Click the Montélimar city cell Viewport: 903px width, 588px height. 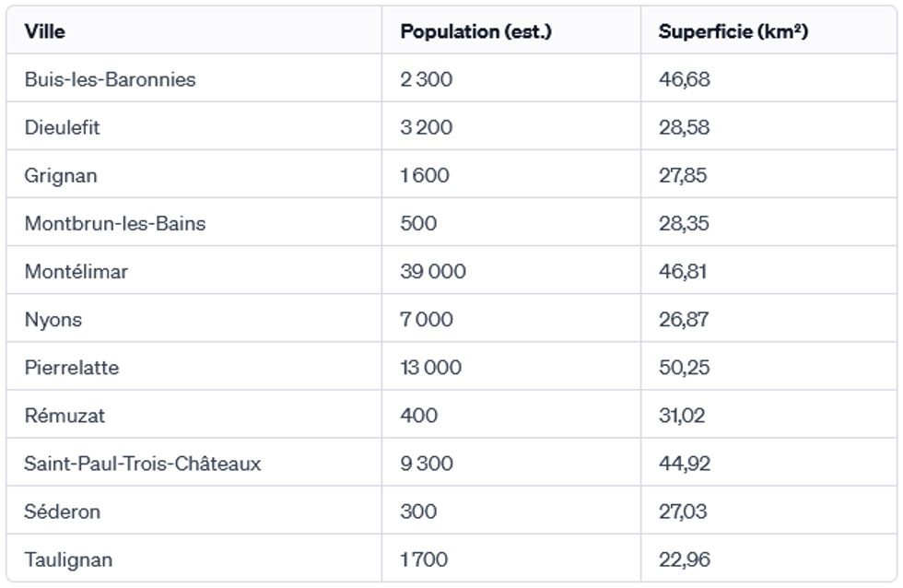pos(76,272)
